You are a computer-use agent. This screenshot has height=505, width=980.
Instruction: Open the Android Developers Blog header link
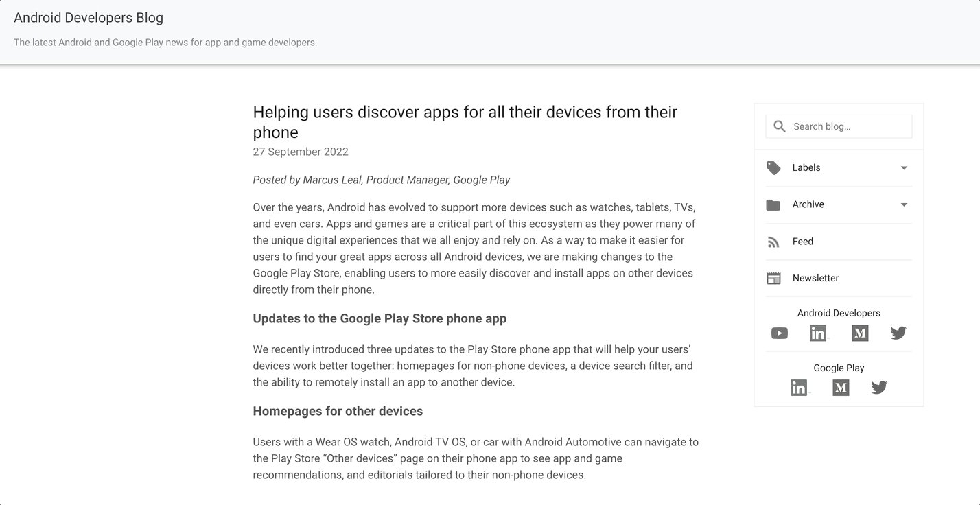click(89, 18)
